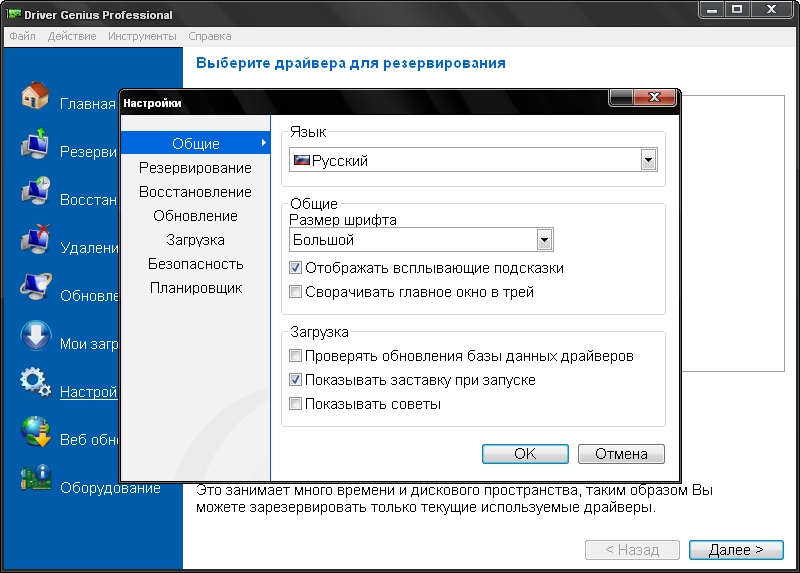Viewport: 800px width, 573px height.
Task: Click the Отмена cancel button
Action: [621, 454]
